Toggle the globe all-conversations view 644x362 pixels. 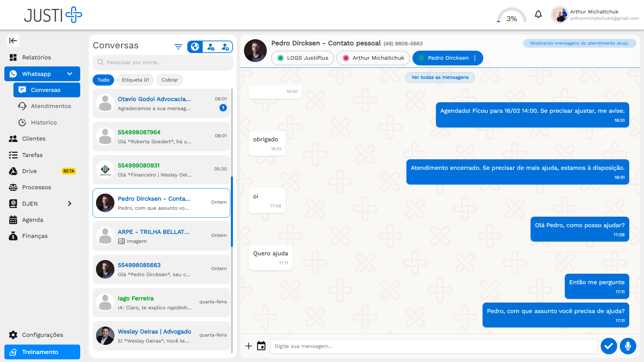point(195,47)
